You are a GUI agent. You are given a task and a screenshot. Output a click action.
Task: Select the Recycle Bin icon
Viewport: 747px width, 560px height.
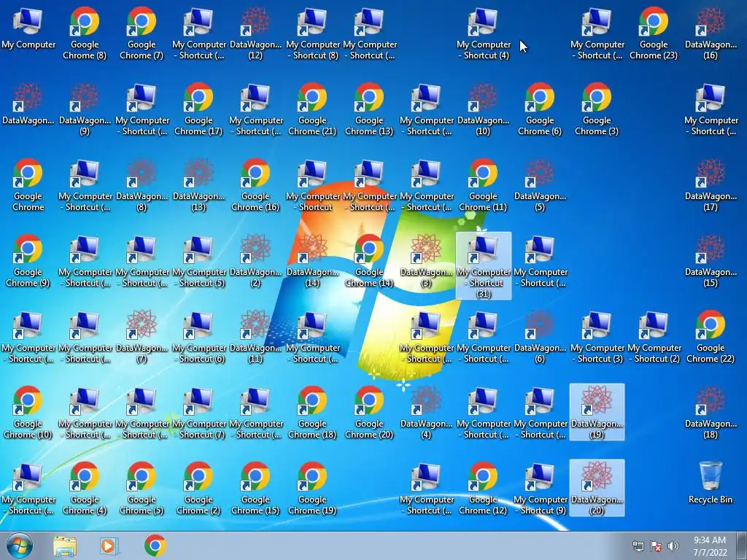pyautogui.click(x=711, y=483)
